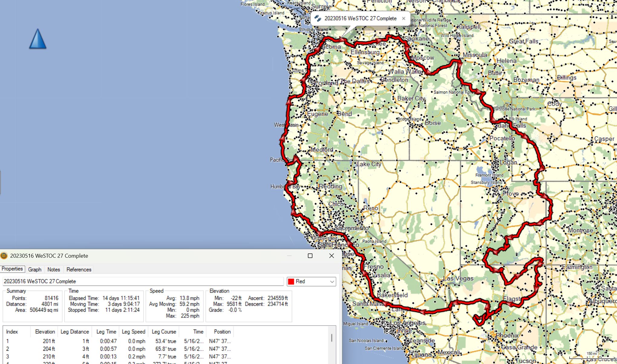Click the red color swatch square

point(291,282)
